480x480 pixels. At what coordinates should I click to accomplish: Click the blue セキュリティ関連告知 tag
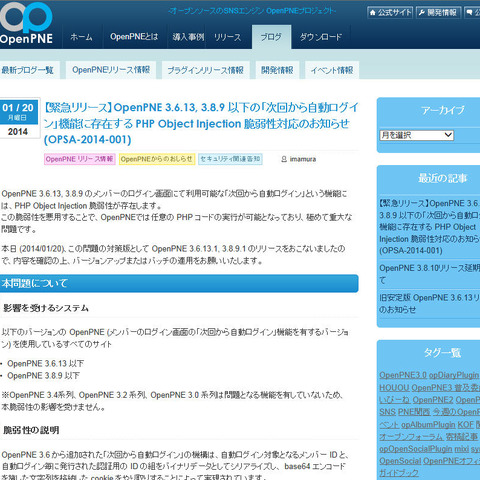(x=230, y=159)
